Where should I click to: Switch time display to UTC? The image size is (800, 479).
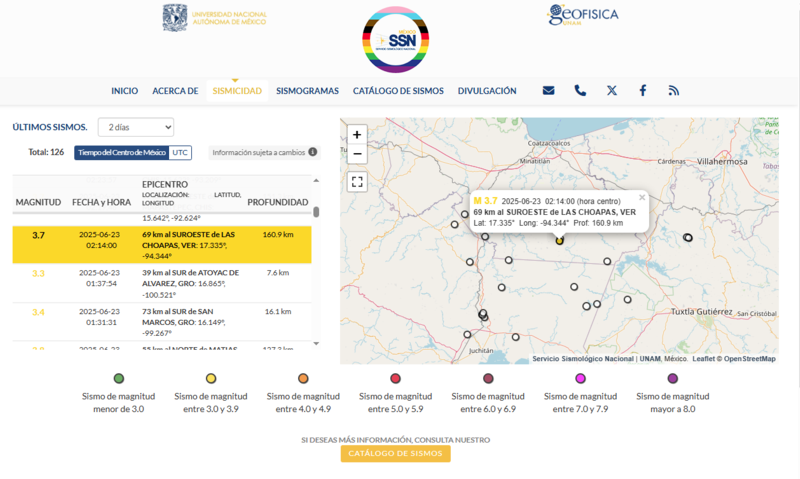point(180,153)
